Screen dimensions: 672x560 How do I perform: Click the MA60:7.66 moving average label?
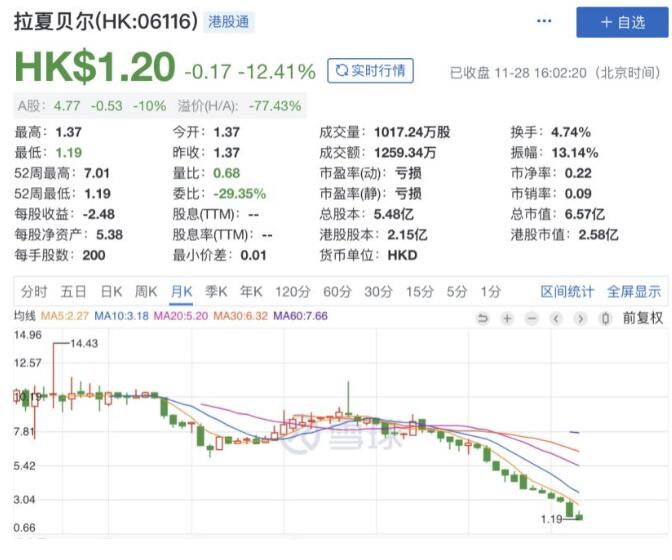pyautogui.click(x=300, y=316)
